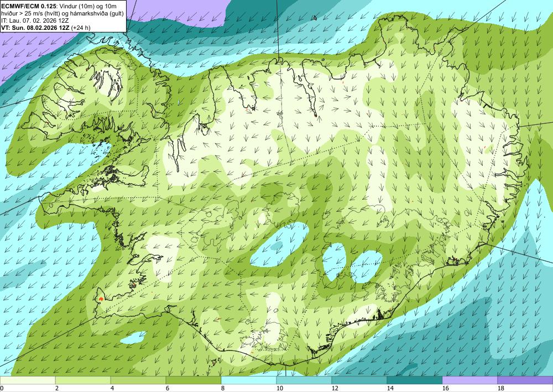Image resolution: width=553 pixels, height=392 pixels.
Task: Click the 6–8 m/s green legend swatch
Action: 194,380
